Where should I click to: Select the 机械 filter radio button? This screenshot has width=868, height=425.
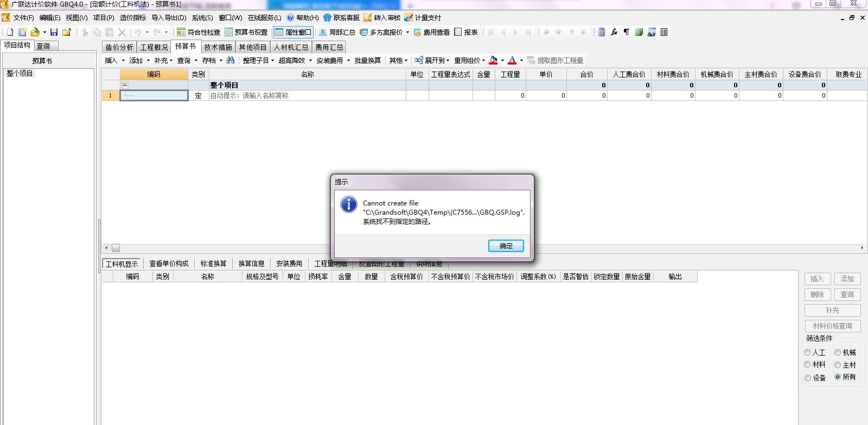pyautogui.click(x=838, y=353)
